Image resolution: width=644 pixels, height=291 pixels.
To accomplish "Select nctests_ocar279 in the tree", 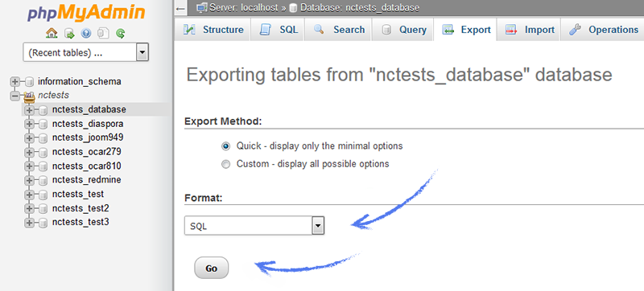I will coord(87,152).
